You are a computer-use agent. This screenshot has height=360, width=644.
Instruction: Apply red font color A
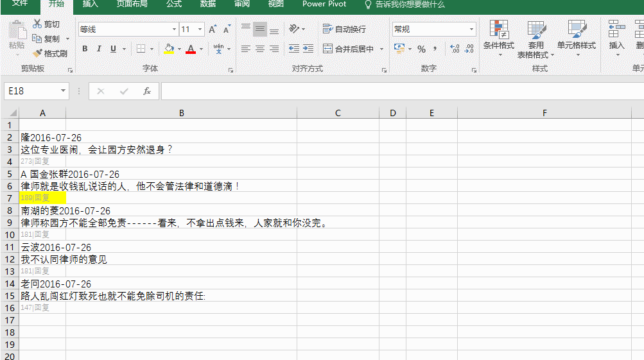[191, 49]
